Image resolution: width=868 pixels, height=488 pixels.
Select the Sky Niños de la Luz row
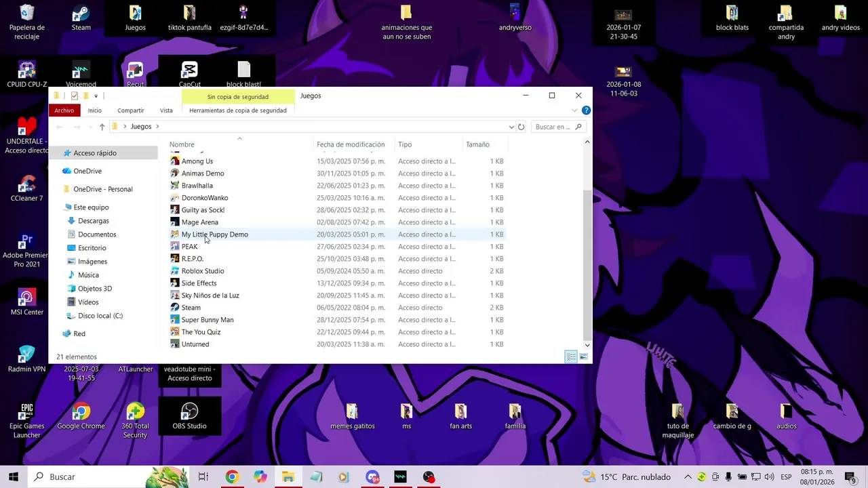[x=337, y=296]
